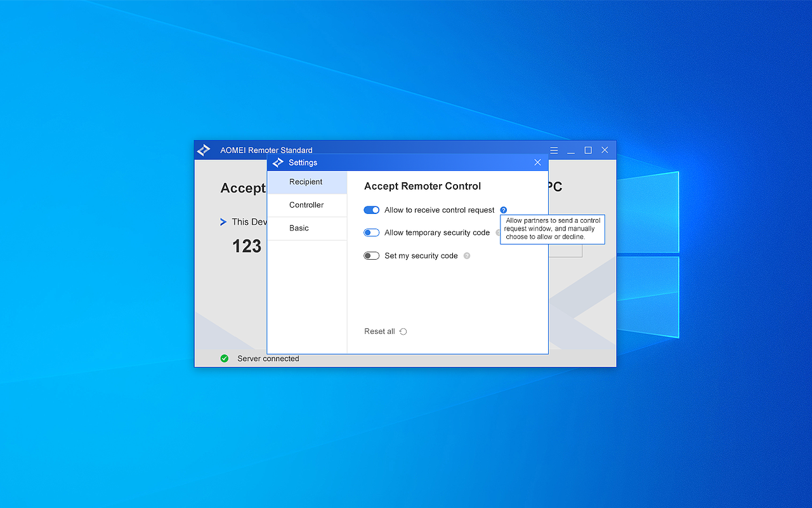Screen dimensions: 812x508
Task: Select the Recipient tab in Settings
Action: pyautogui.click(x=307, y=182)
